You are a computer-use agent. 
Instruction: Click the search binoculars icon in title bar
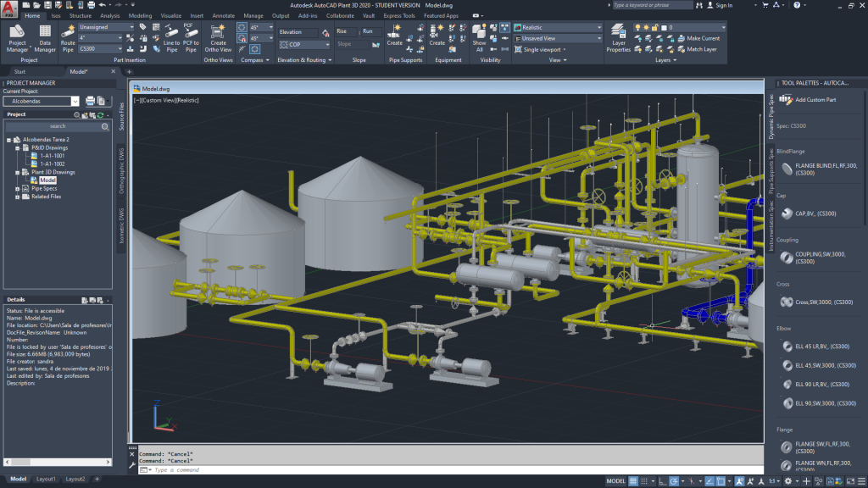point(699,5)
